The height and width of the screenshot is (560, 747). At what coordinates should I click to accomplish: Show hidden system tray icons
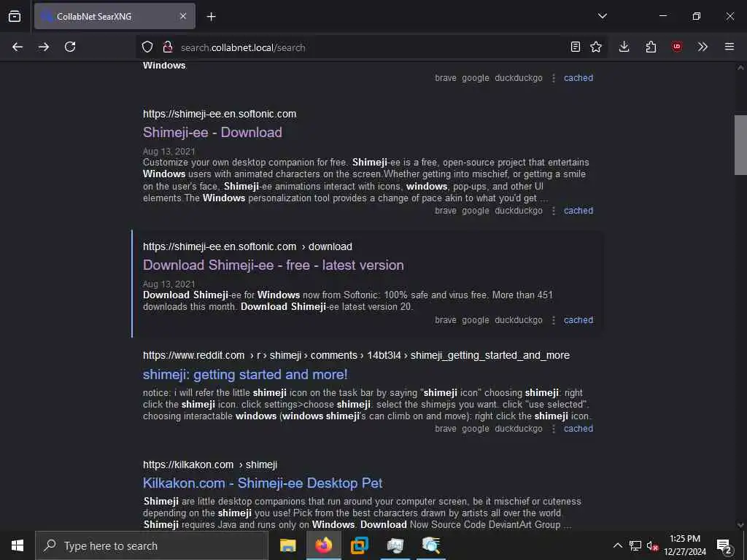point(617,545)
